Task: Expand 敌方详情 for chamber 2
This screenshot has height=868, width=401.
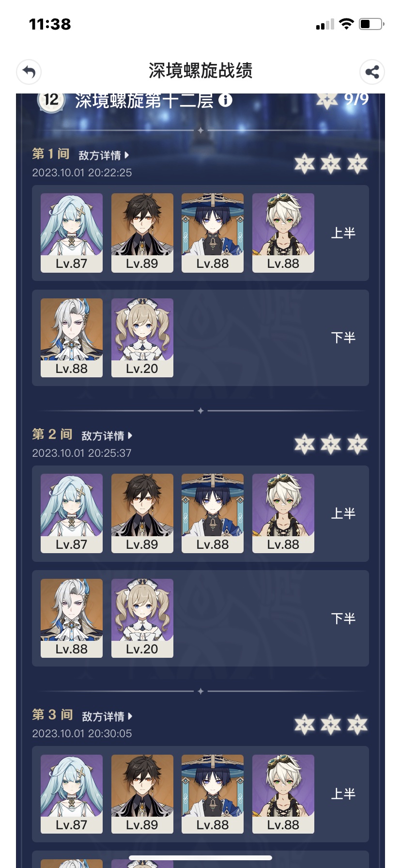Action: pos(107,436)
